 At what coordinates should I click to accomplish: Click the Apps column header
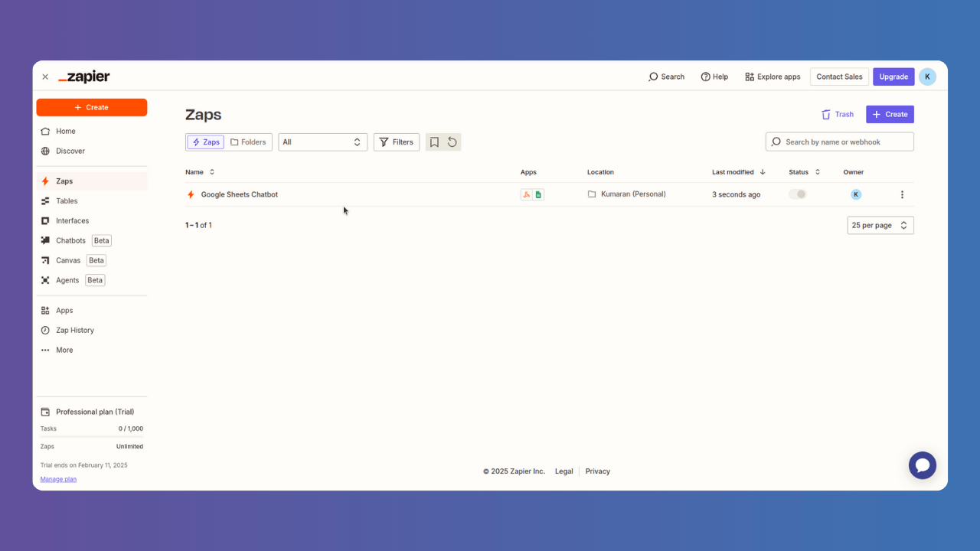pyautogui.click(x=528, y=172)
